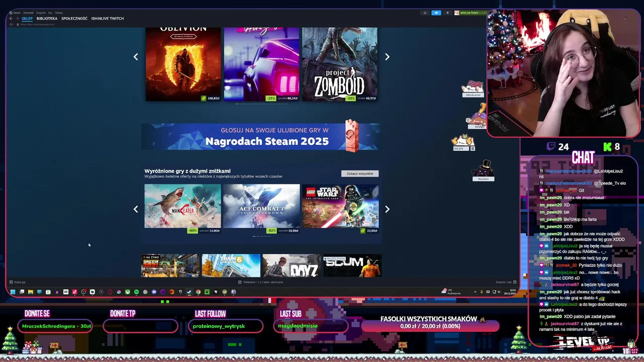Click the Dodaj grę add game button
This screenshot has width=644, height=362.
click(x=18, y=282)
